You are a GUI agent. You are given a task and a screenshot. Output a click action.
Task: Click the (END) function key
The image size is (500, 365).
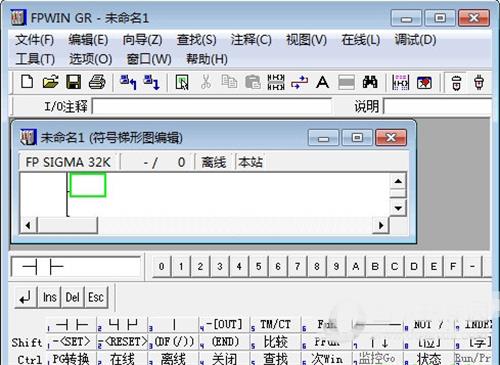tap(224, 342)
